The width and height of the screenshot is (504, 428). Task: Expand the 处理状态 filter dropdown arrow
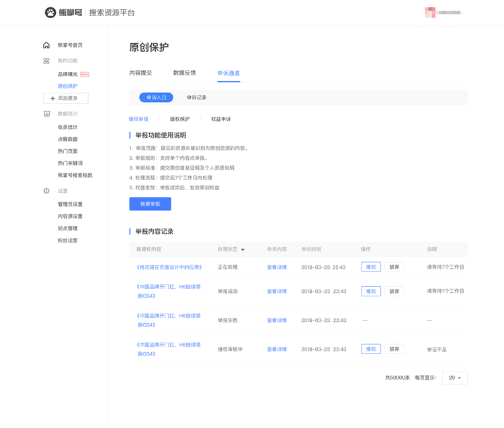pyautogui.click(x=243, y=250)
